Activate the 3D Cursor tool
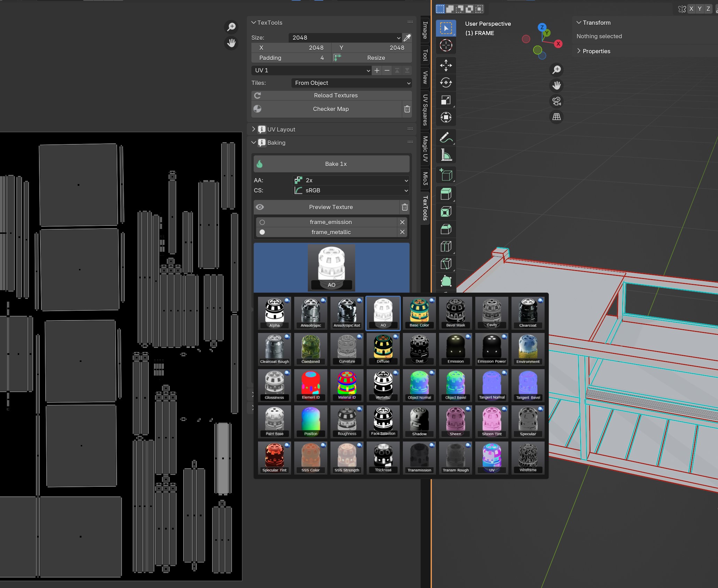Screen dimensions: 718x588 (446, 46)
